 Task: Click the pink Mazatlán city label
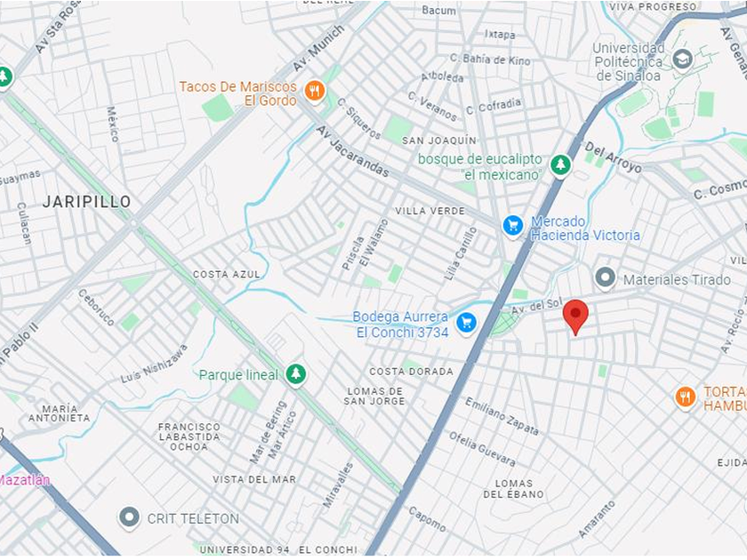[x=24, y=480]
